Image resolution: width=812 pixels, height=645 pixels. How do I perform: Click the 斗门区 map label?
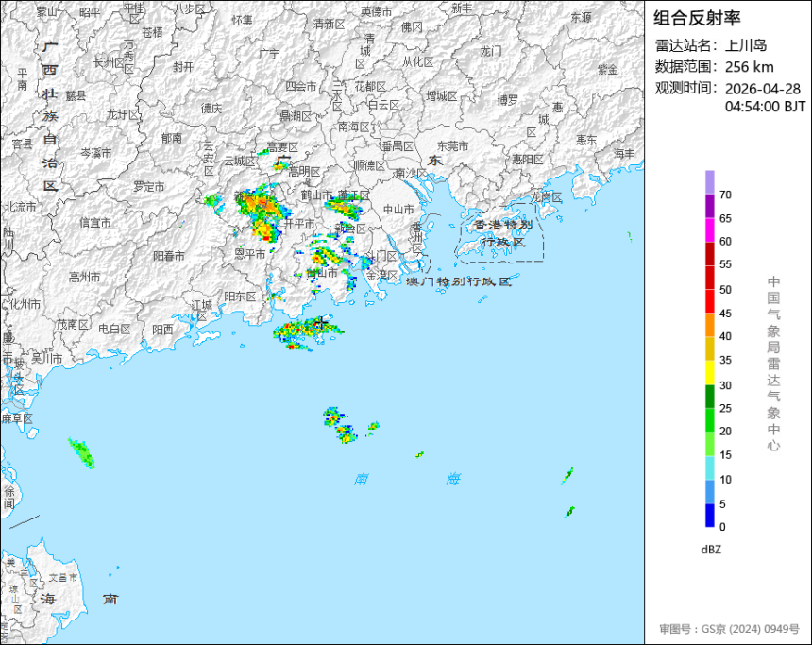(x=381, y=256)
